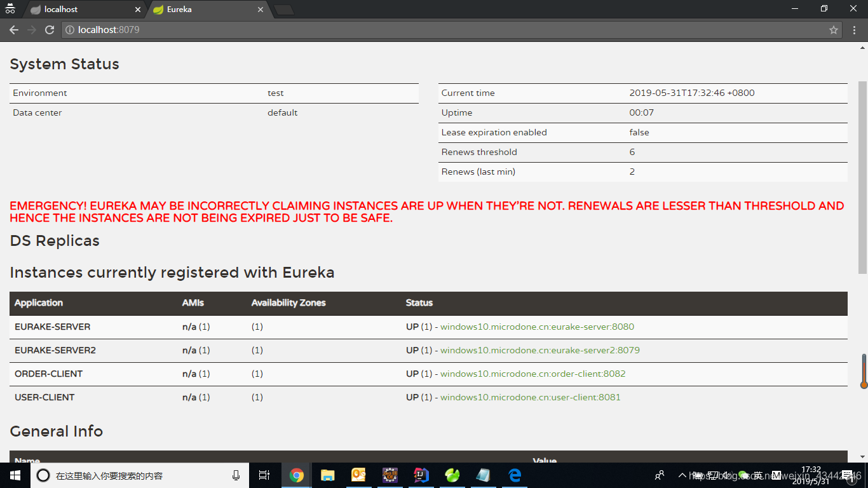The image size is (868, 488).
Task: Click the Environment value 'test'
Action: point(276,93)
